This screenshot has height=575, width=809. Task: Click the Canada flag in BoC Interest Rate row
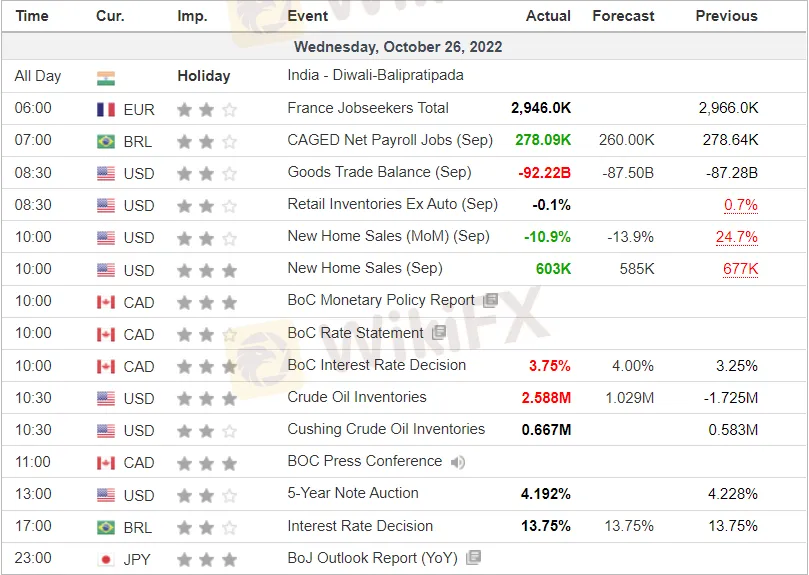[x=106, y=366]
